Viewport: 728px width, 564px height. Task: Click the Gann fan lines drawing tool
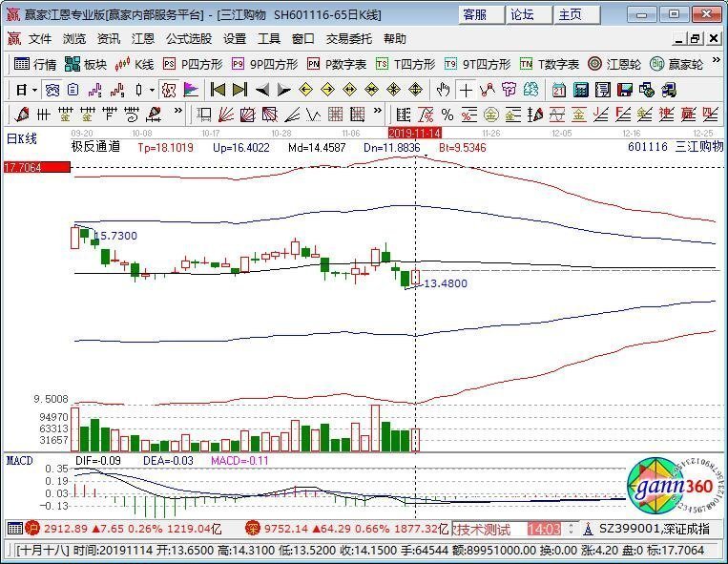tap(226, 114)
